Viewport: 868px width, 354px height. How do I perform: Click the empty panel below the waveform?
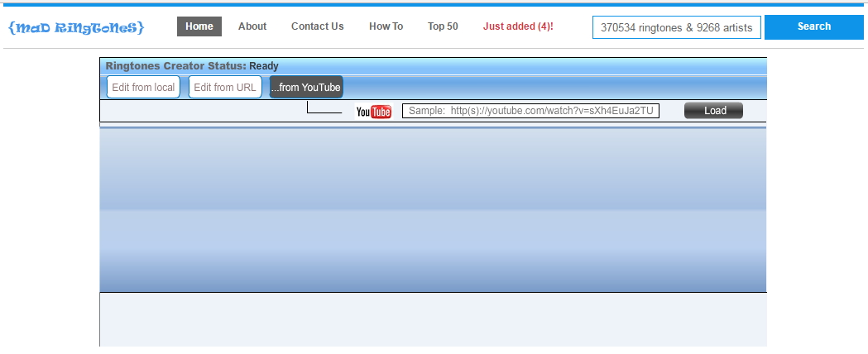pos(433,319)
